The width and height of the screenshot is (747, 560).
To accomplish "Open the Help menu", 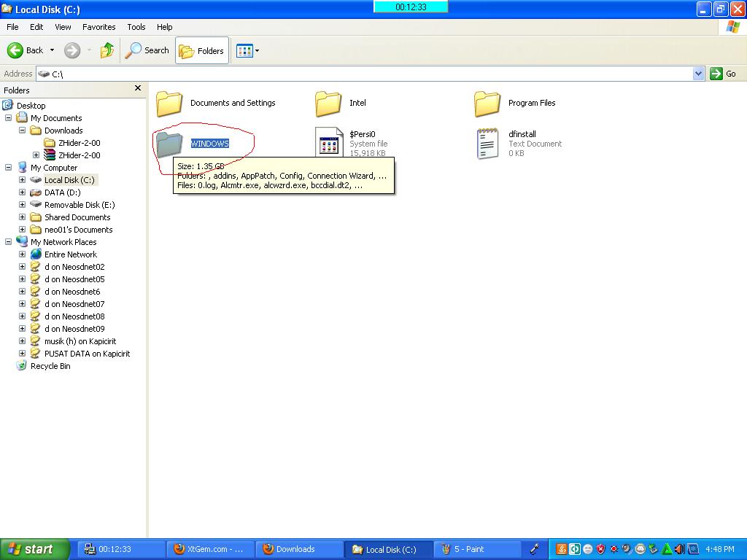I will click(165, 27).
